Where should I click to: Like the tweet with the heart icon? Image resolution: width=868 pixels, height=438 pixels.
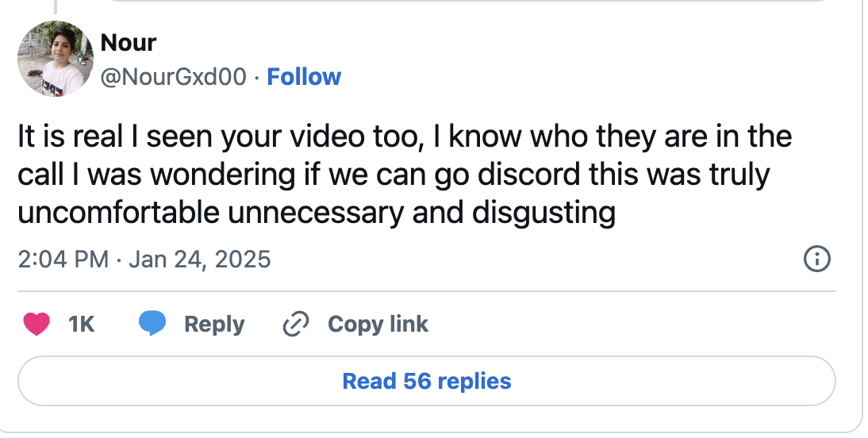(36, 324)
